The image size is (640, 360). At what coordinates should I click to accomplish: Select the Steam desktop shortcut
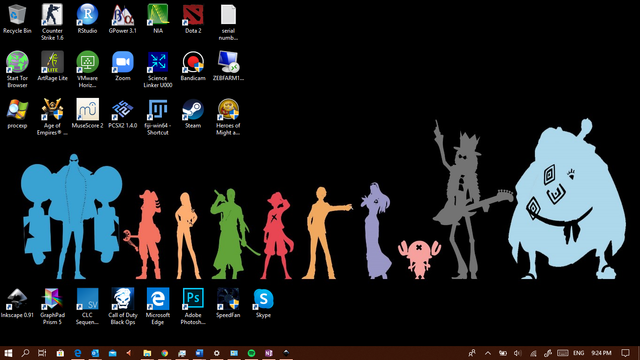pos(193,114)
